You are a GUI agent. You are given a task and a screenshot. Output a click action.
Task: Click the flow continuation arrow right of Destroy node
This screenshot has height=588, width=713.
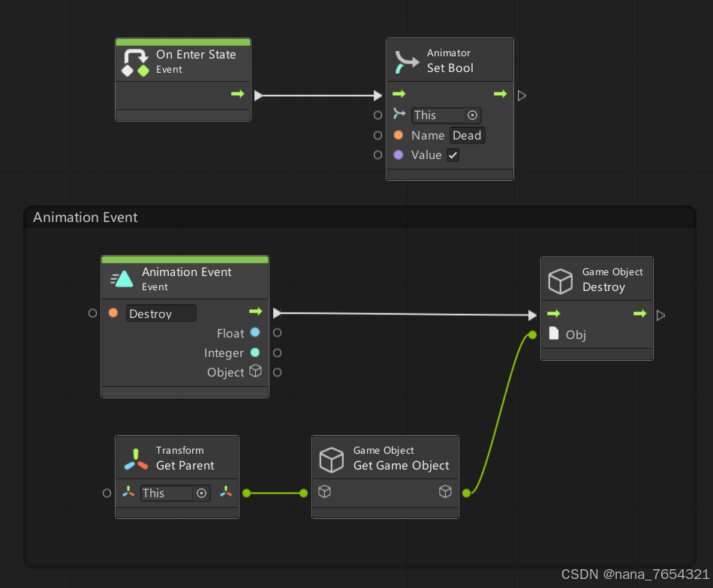[660, 316]
